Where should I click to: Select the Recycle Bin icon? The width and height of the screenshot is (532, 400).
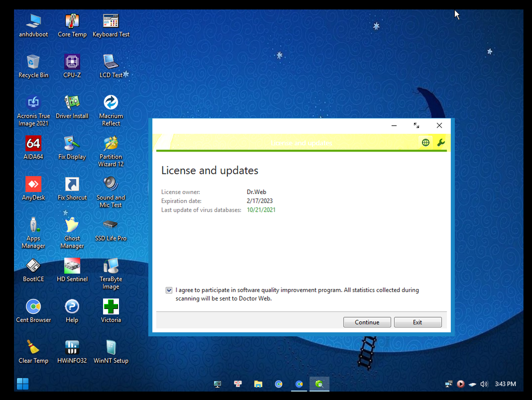pos(33,66)
